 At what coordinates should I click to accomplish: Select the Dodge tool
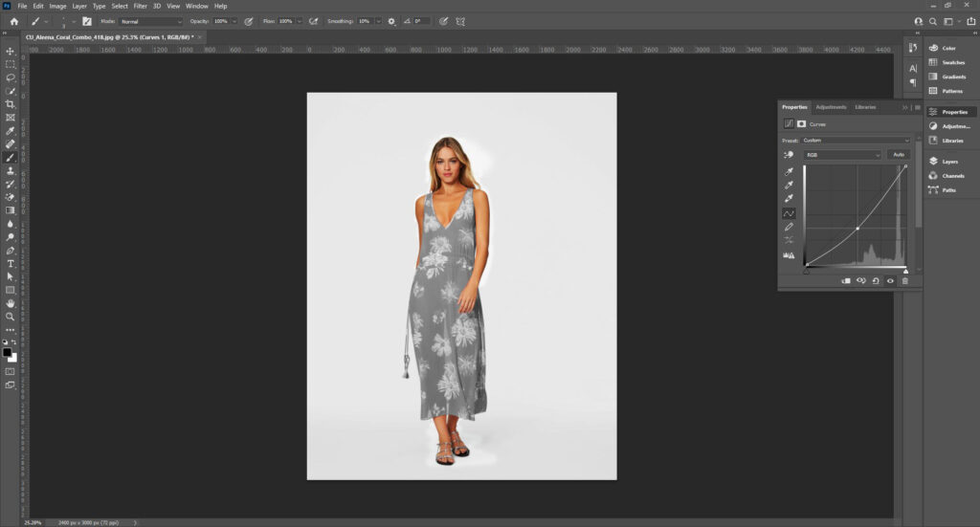10,237
